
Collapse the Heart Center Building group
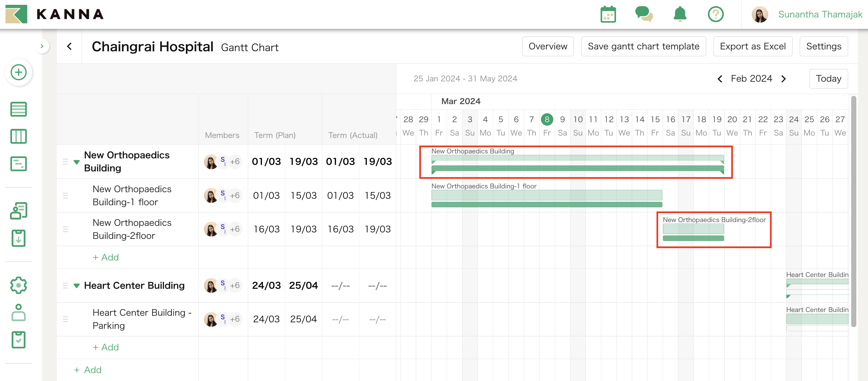pyautogui.click(x=77, y=285)
